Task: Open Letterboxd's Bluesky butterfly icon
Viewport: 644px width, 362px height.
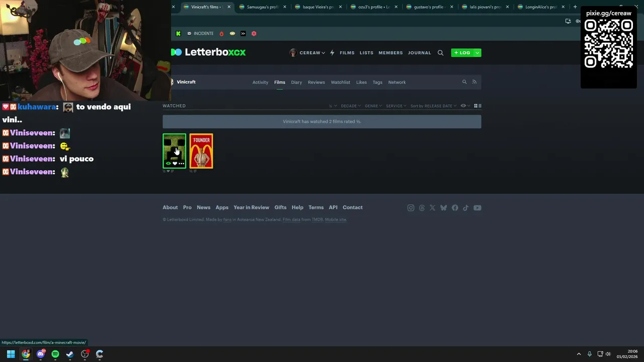Action: coord(443,208)
